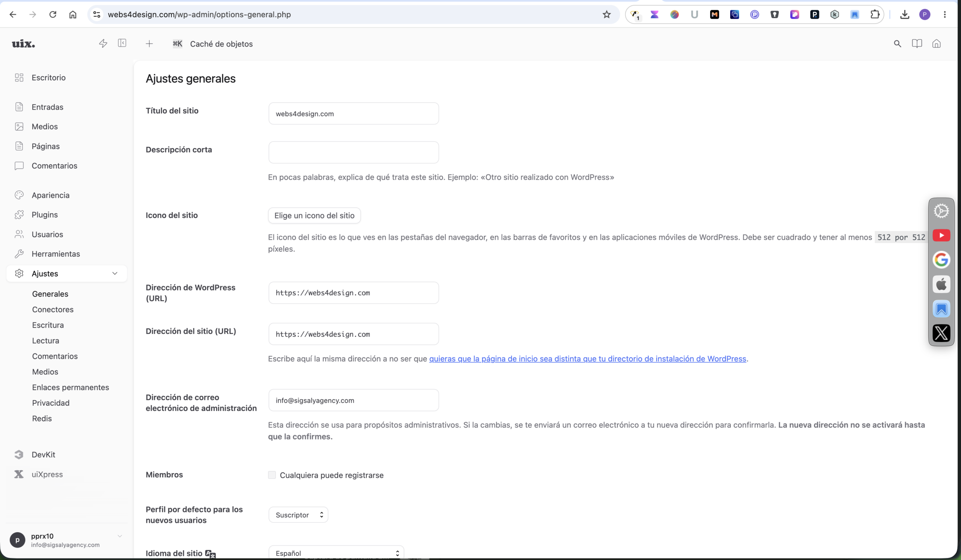Click the translate icon beside Idioma del sitio
The height and width of the screenshot is (560, 961).
click(x=210, y=554)
